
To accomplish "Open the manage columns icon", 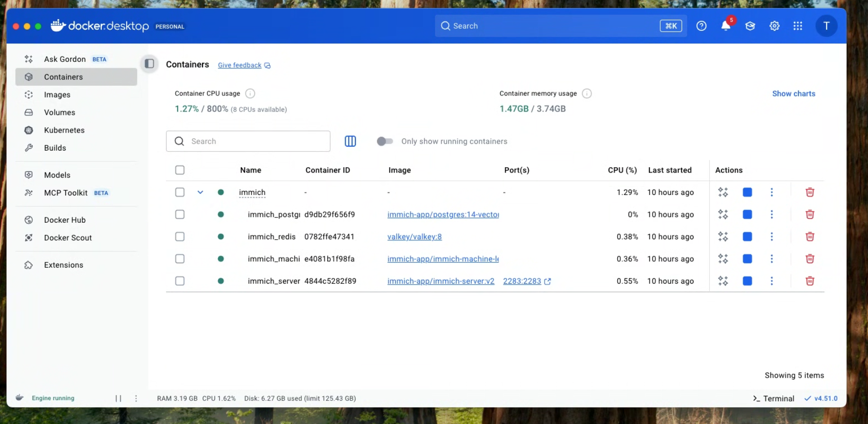I will click(351, 141).
